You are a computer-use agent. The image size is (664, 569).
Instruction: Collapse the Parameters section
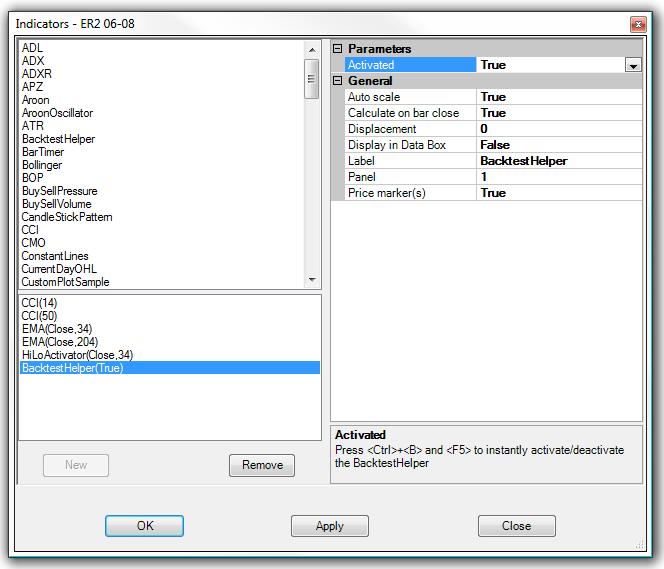338,49
